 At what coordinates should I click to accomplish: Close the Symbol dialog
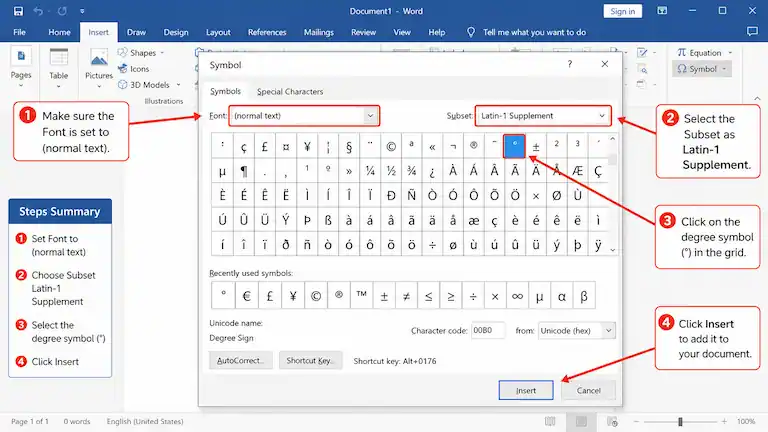tap(605, 64)
